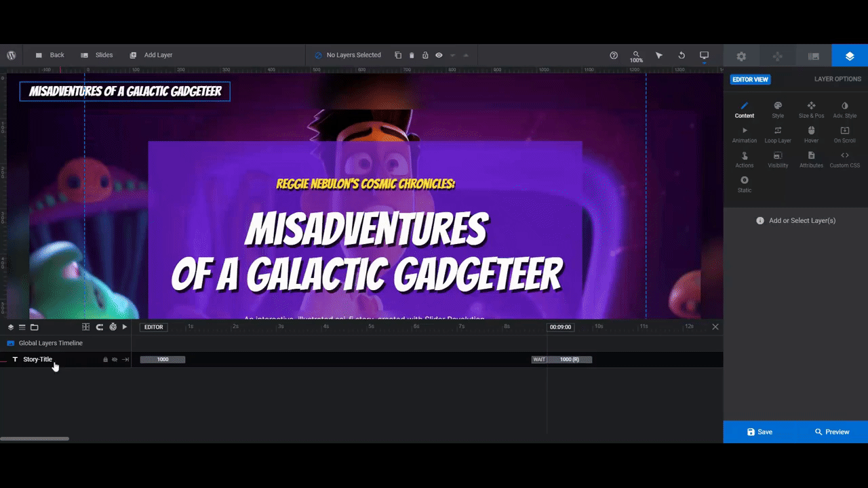Click the timeline list menu icon

point(22,327)
